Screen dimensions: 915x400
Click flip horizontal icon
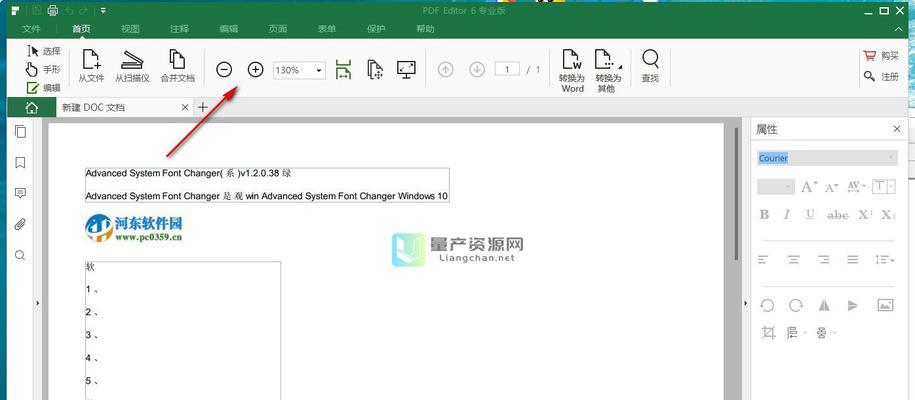(824, 305)
